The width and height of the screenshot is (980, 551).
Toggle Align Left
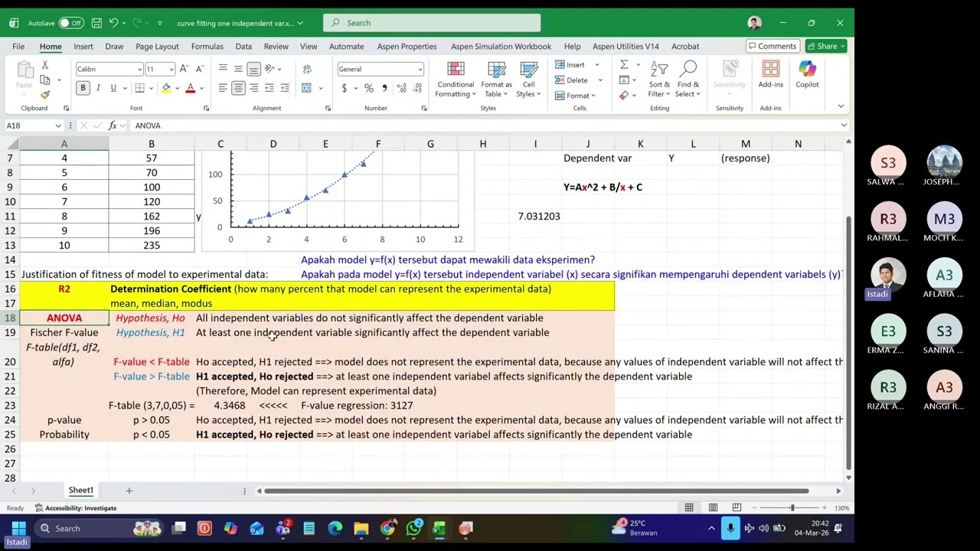pos(223,88)
